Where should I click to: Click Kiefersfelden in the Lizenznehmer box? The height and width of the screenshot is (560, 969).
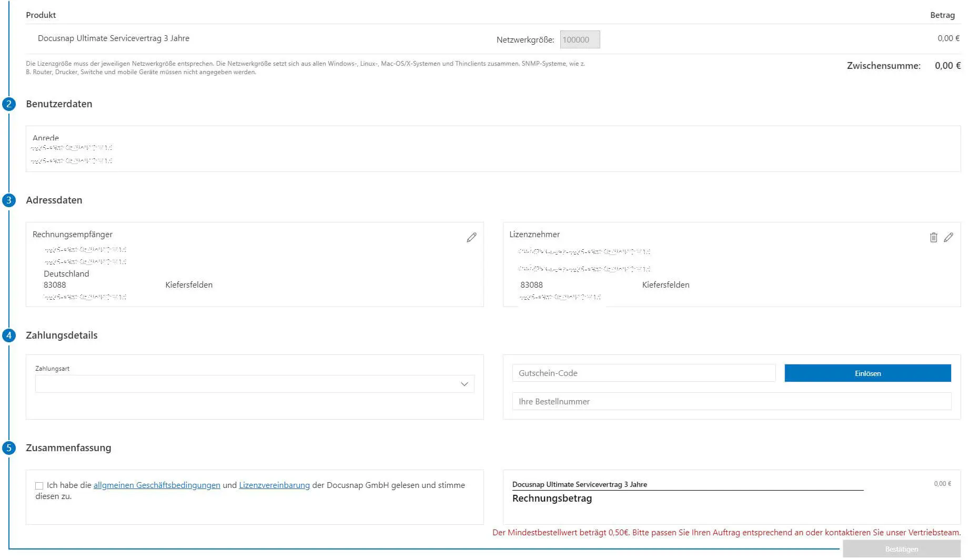[665, 285]
